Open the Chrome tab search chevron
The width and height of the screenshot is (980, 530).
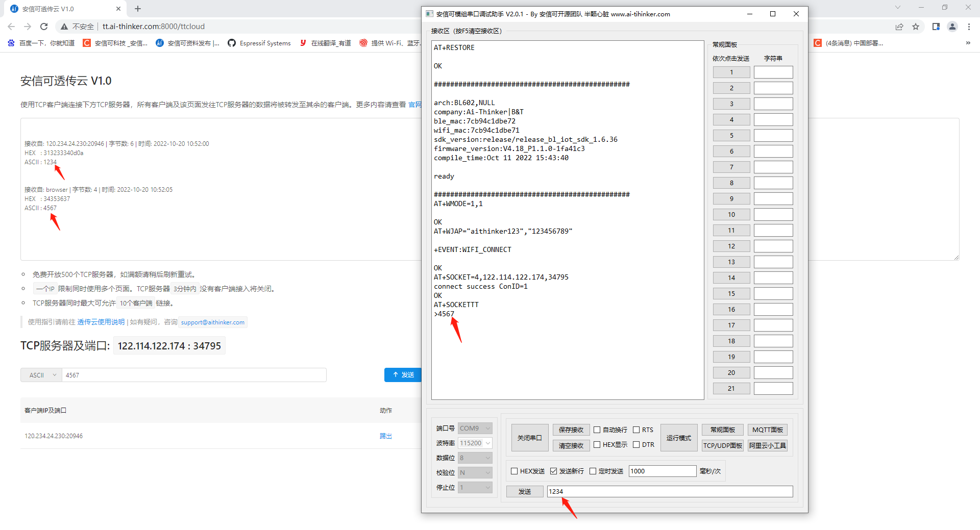click(898, 7)
